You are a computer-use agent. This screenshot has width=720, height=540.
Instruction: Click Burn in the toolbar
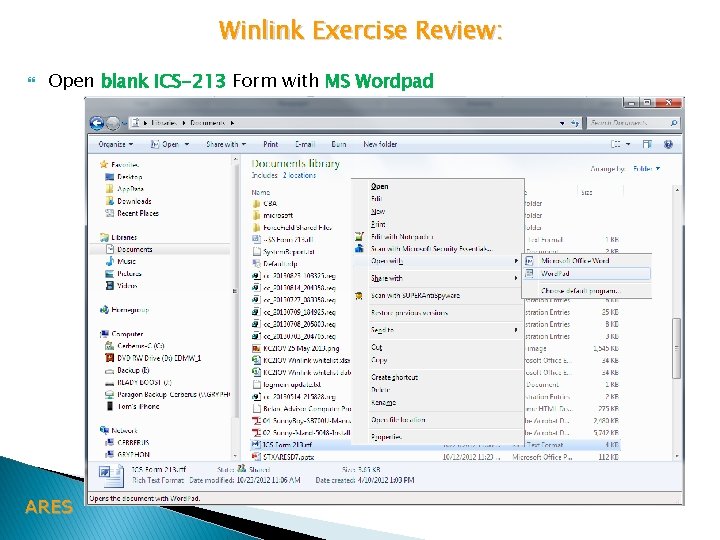click(x=338, y=144)
